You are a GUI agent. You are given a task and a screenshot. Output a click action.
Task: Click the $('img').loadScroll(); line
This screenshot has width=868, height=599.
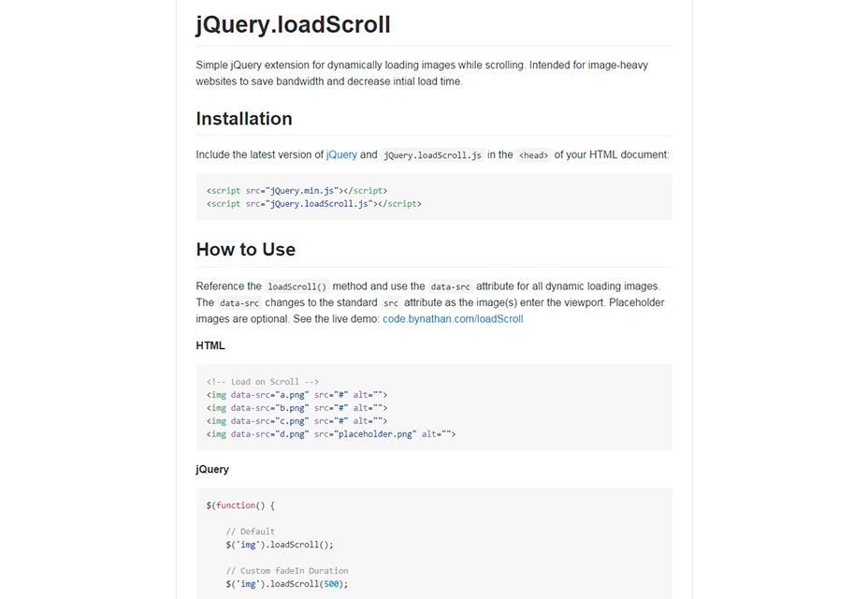pyautogui.click(x=280, y=545)
